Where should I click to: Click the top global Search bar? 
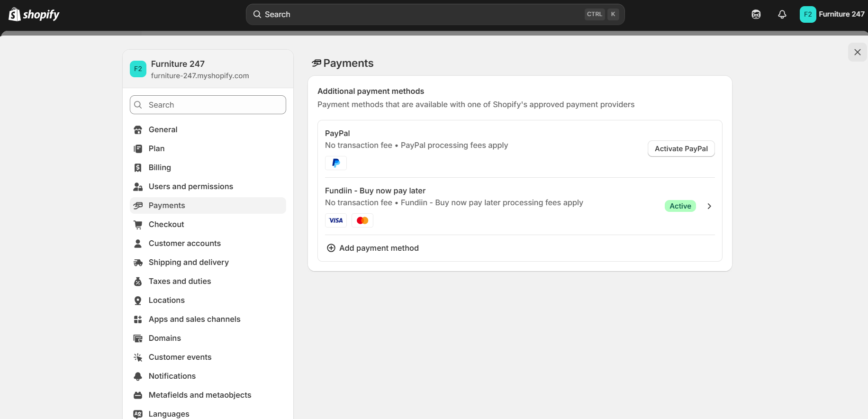point(435,14)
